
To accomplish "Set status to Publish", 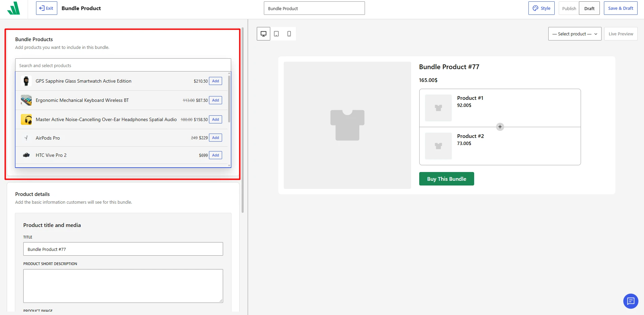I will 569,8.
